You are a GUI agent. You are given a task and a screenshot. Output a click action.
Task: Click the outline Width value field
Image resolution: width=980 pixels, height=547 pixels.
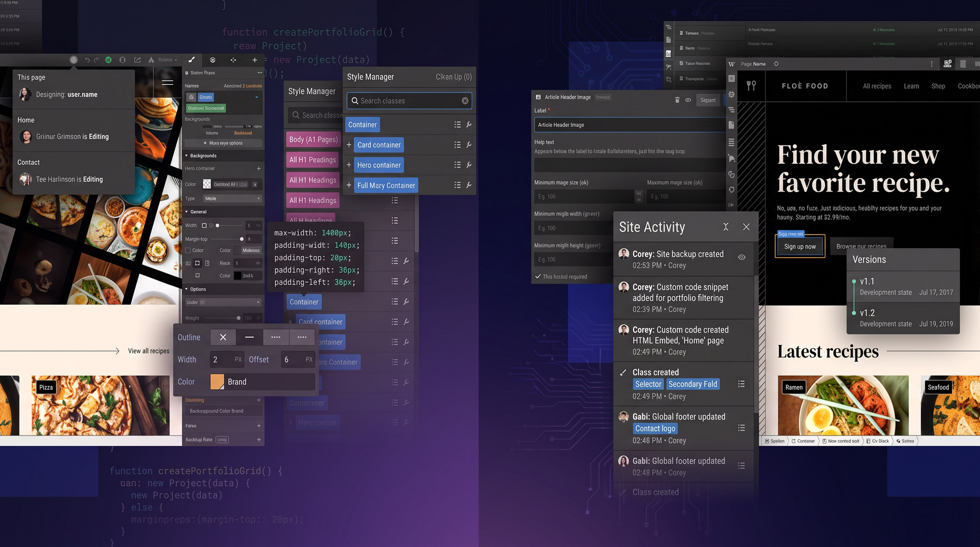(x=226, y=359)
